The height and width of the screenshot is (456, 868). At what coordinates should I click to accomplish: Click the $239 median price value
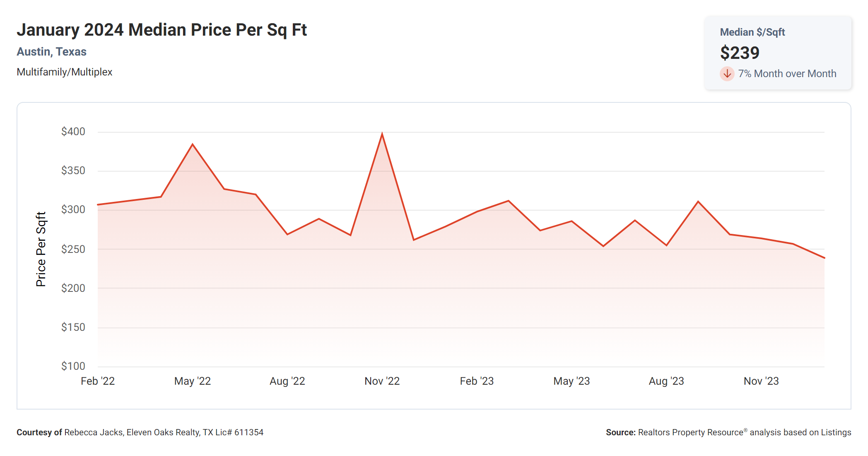pos(740,53)
